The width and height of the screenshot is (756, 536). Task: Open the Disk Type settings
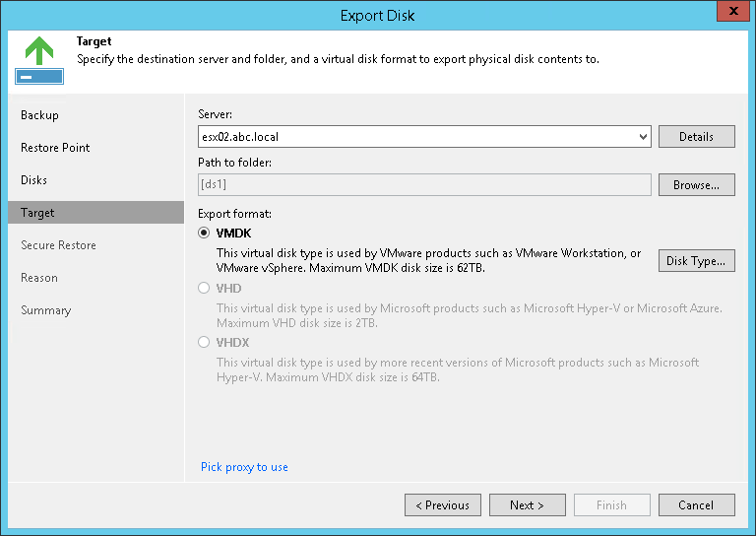696,260
